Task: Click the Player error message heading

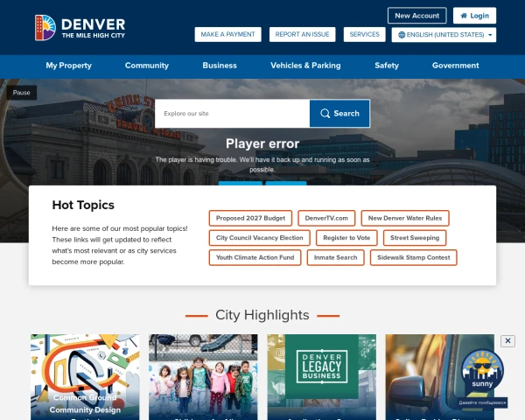Action: pyautogui.click(x=262, y=143)
